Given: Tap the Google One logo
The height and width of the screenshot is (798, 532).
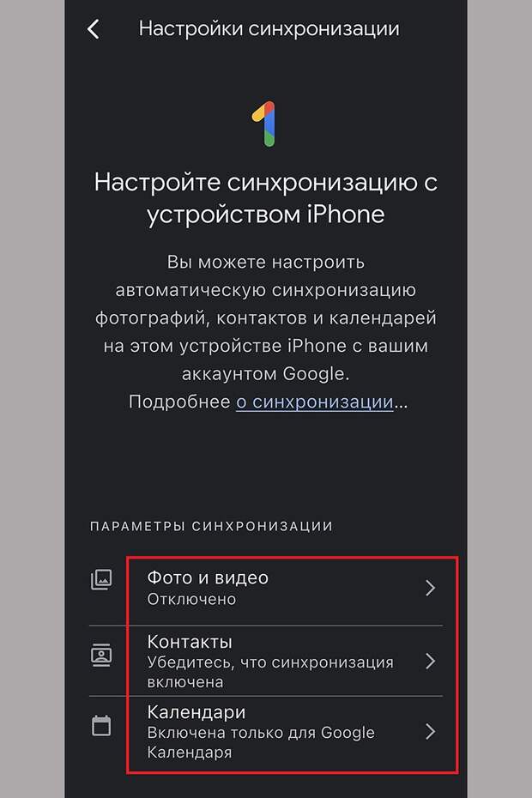Looking at the screenshot, I should coord(264,124).
